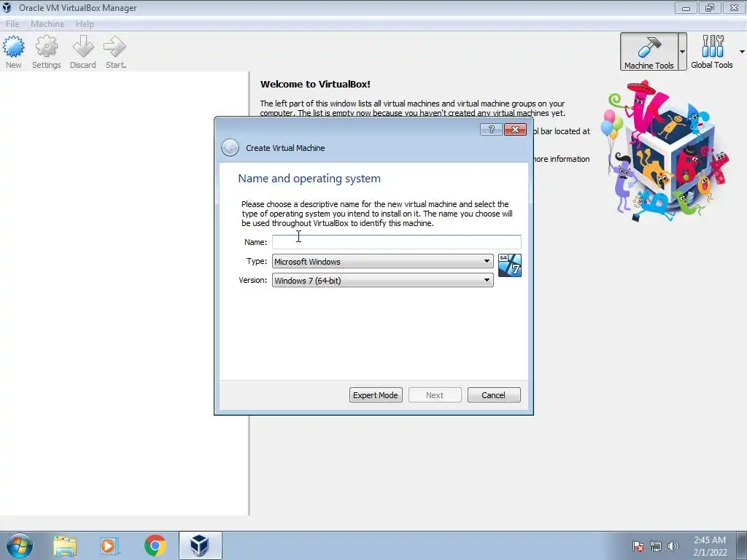
Task: Select the VirtualBox taskbar button
Action: tap(200, 545)
